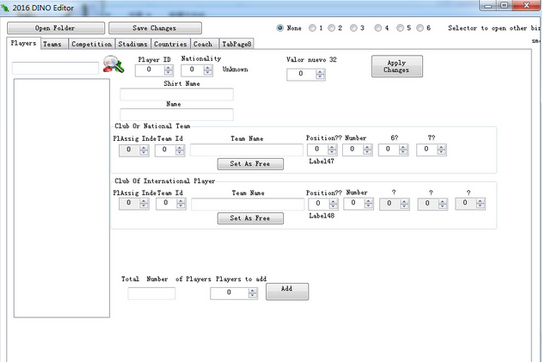Image resolution: width=542 pixels, height=362 pixels.
Task: Click the Nationality spinner arrows
Action: 208,70
